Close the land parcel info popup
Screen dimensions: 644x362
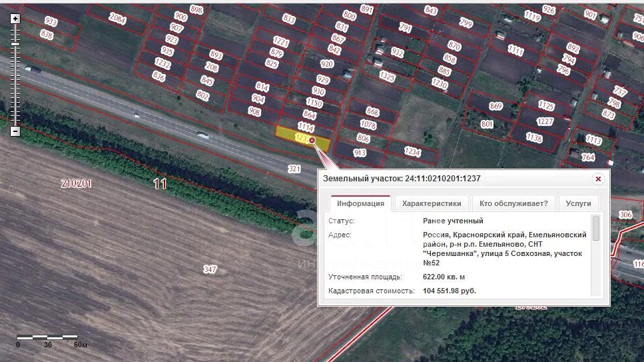click(x=598, y=179)
